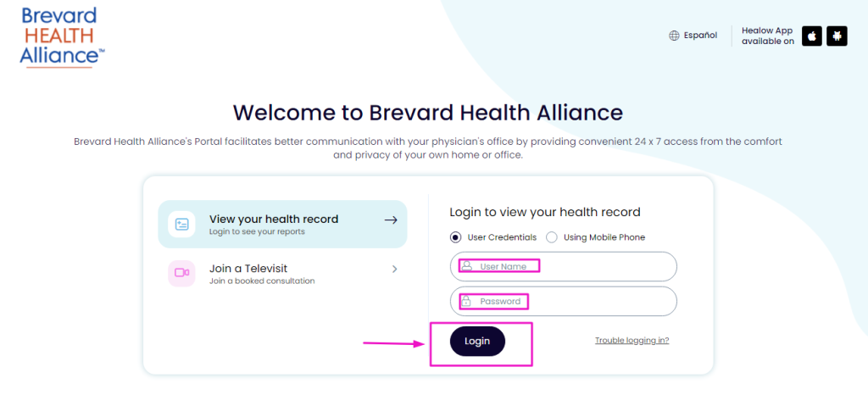The height and width of the screenshot is (395, 868).
Task: Expand Join a Televisit chevron
Action: (395, 270)
